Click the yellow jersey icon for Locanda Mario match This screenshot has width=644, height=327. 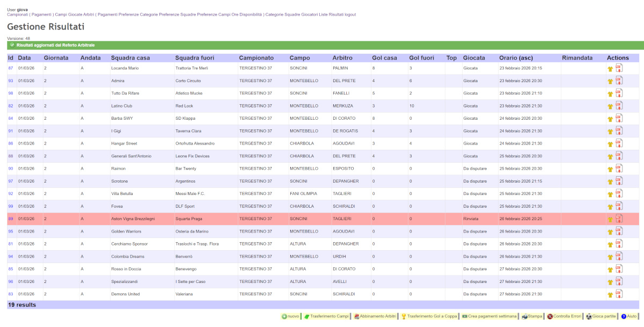point(610,69)
